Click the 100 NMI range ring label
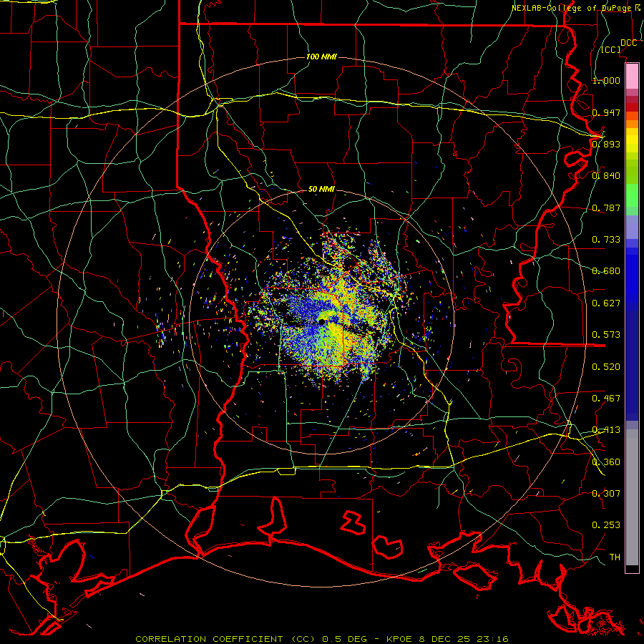 tap(321, 57)
